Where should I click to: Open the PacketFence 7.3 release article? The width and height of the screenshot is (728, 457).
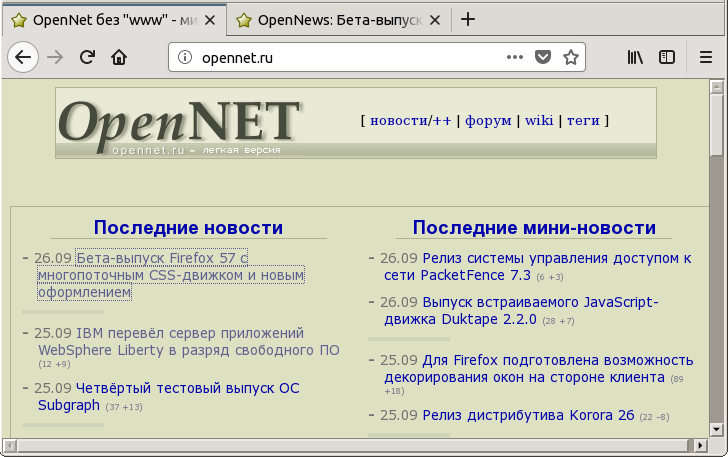[538, 266]
